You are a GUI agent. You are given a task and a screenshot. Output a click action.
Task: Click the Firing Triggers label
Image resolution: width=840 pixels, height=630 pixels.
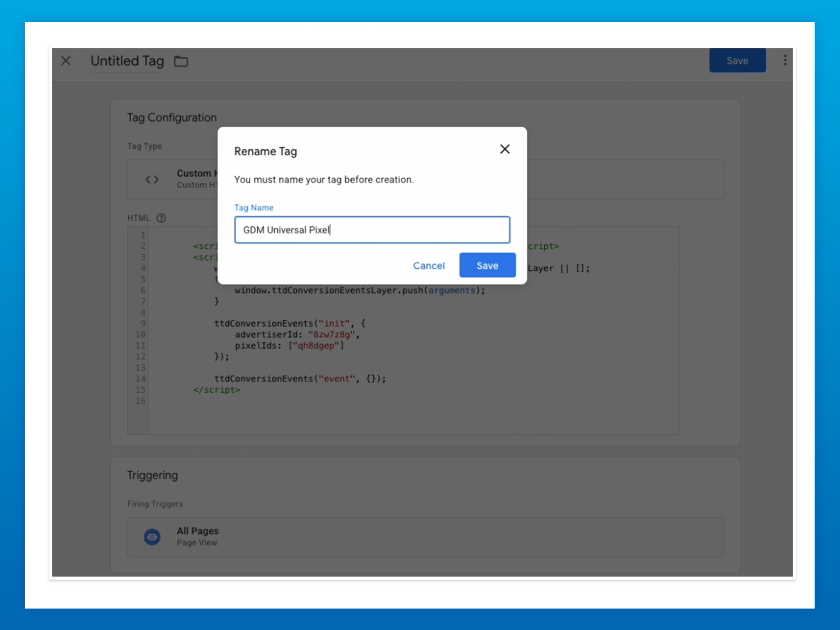coord(155,504)
